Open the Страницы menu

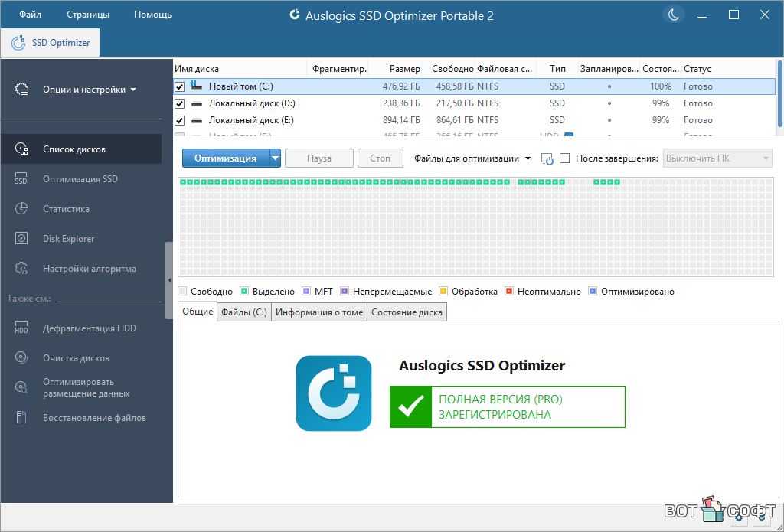88,15
